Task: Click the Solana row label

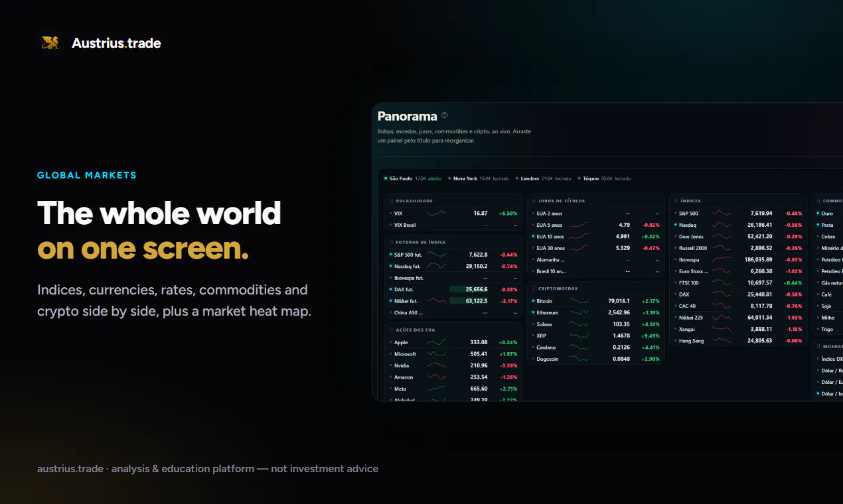Action: point(544,324)
